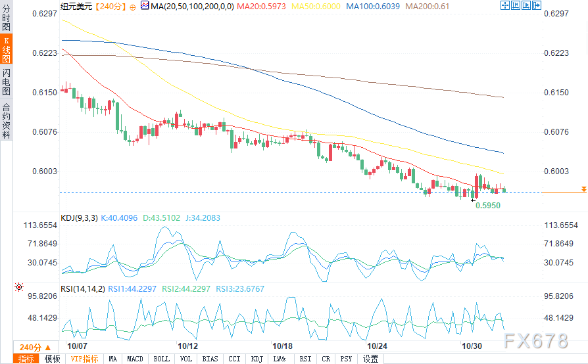Click the red sun icon near RSI

(19, 287)
